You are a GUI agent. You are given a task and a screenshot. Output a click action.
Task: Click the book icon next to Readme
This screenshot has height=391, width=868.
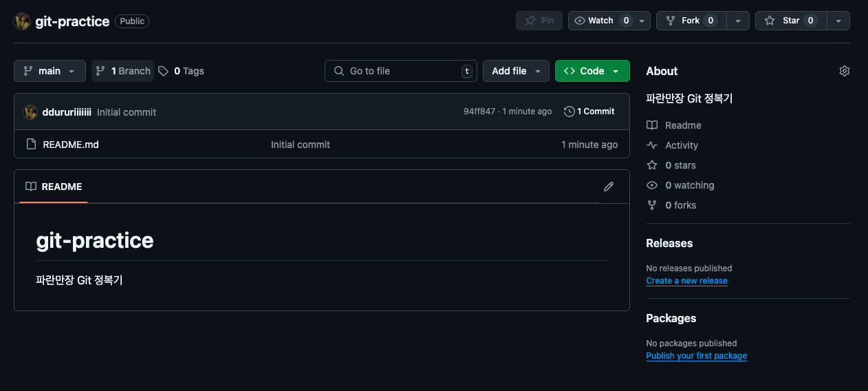tap(652, 125)
